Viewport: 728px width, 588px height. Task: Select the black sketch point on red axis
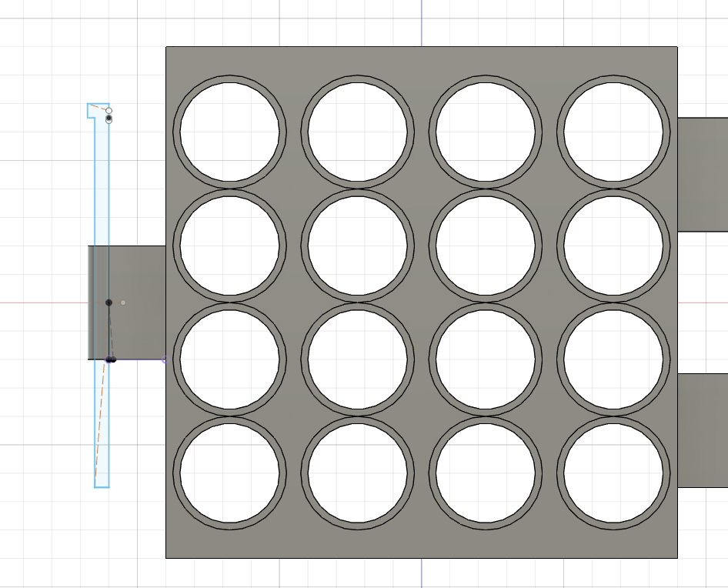(109, 302)
